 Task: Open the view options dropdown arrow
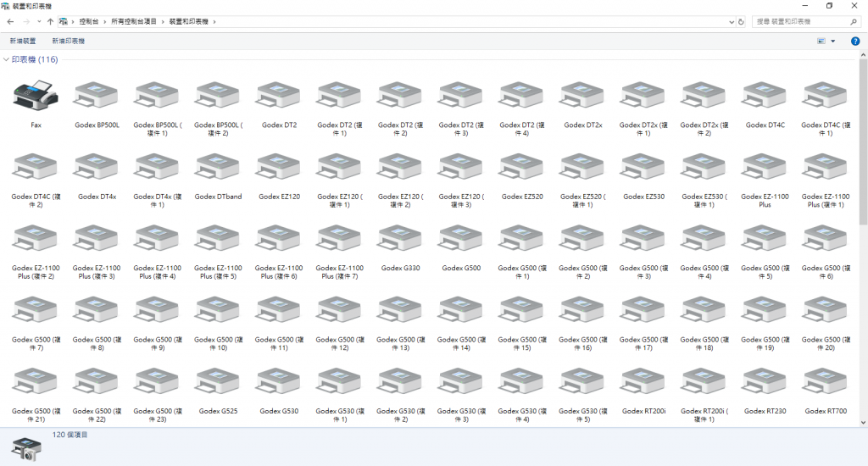point(832,41)
